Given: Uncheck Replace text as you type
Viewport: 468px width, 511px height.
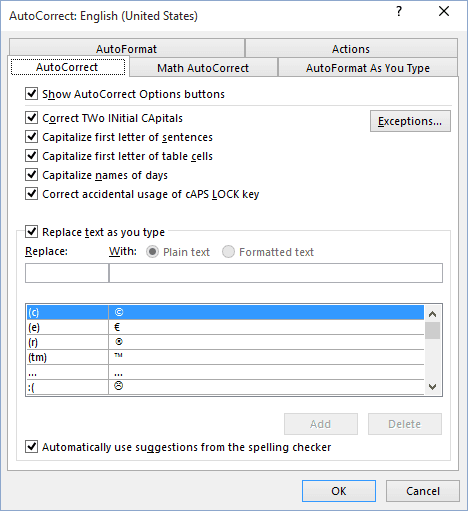Looking at the screenshot, I should (x=32, y=232).
